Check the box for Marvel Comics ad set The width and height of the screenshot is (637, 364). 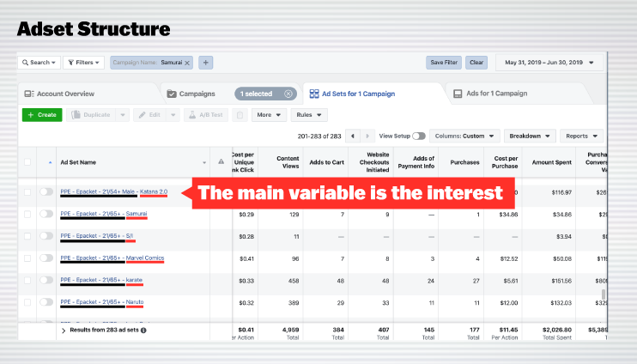[x=27, y=258]
